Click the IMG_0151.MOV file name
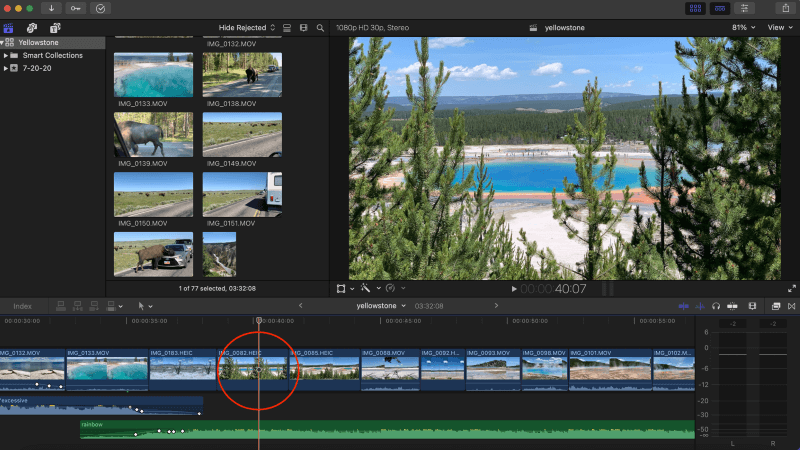This screenshot has width=800, height=450. (231, 223)
